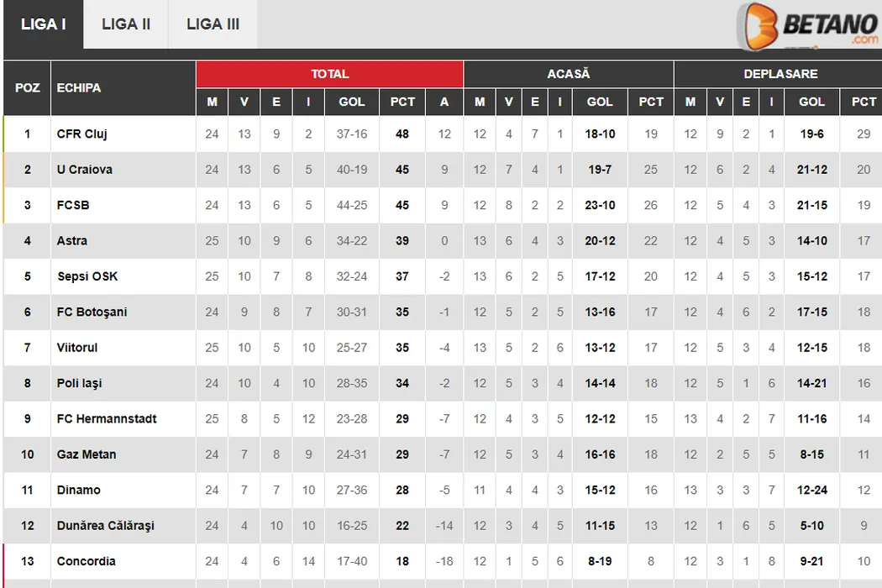The image size is (882, 588).
Task: Click on Sepsi OSK team name
Action: click(87, 276)
